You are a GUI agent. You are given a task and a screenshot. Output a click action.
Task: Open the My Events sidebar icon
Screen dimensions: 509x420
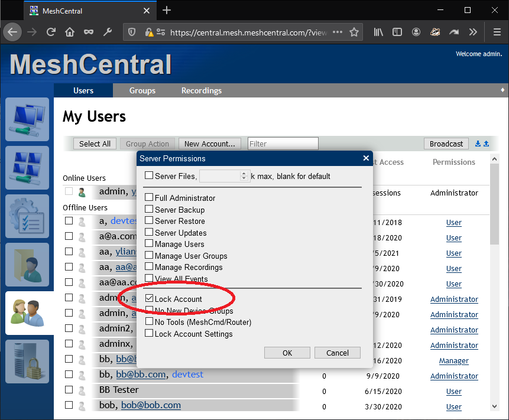27,216
